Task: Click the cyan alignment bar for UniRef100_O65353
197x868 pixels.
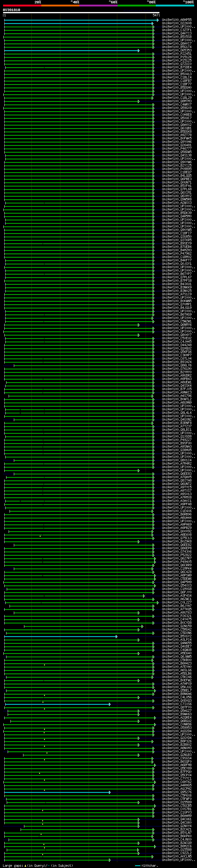Action: pos(72,50)
